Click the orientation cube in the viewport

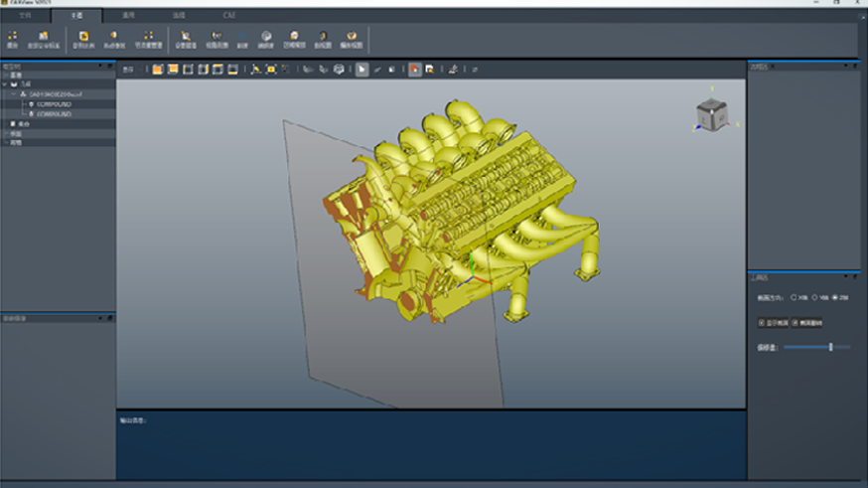pyautogui.click(x=709, y=113)
